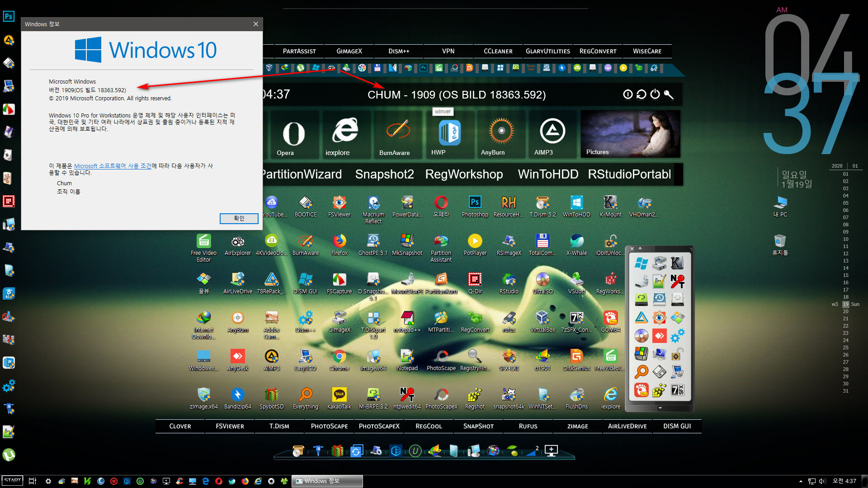Expand the floating icon panel bottom arrow
The height and width of the screenshot is (488, 868).
pyautogui.click(x=660, y=408)
